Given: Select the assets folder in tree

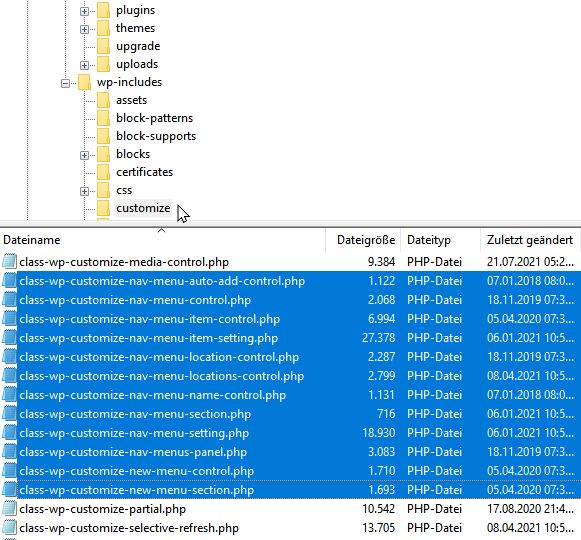Looking at the screenshot, I should [131, 100].
